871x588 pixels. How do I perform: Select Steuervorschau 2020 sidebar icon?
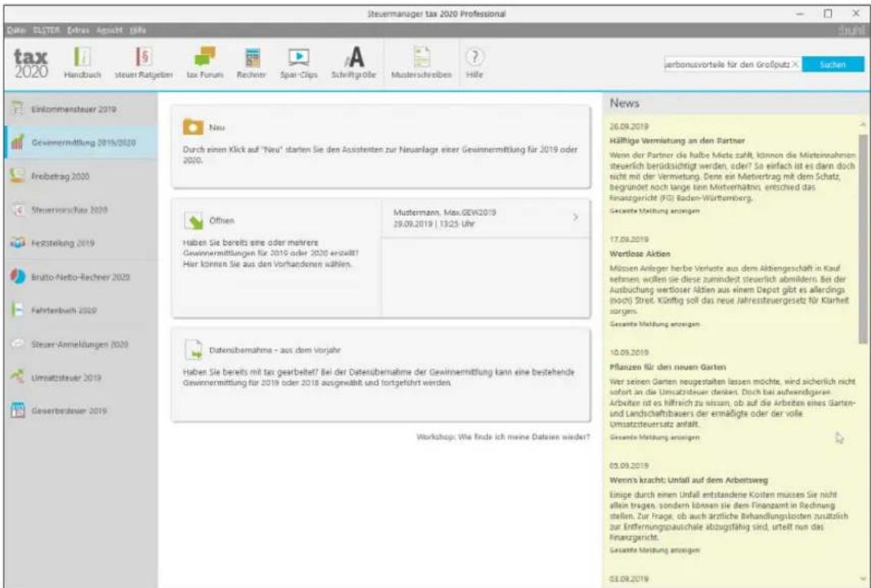18,210
